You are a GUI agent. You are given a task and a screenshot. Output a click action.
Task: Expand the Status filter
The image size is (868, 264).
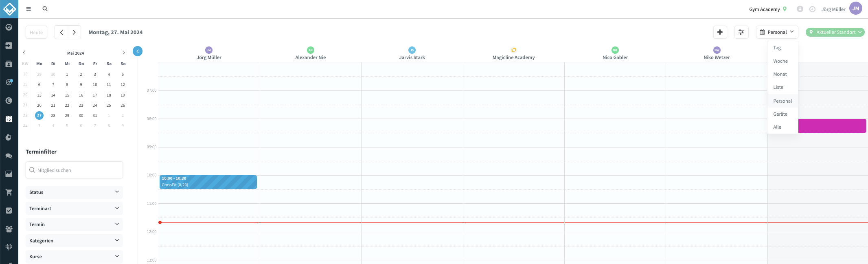coord(74,192)
